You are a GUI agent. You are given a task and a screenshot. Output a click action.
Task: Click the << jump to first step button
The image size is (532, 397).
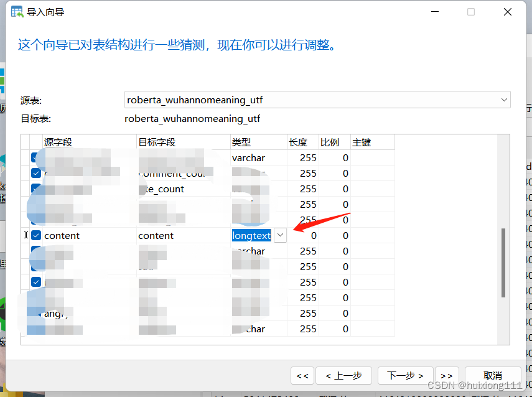click(x=302, y=375)
